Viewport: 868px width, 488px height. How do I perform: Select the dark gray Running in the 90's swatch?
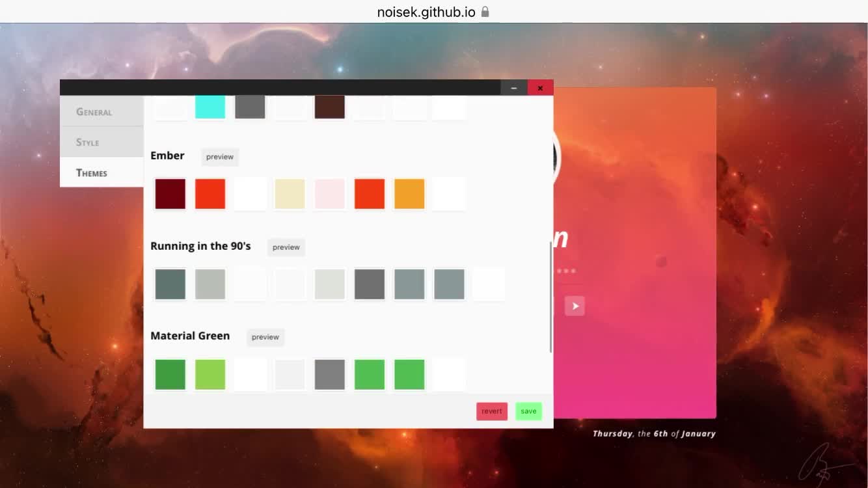(x=369, y=284)
